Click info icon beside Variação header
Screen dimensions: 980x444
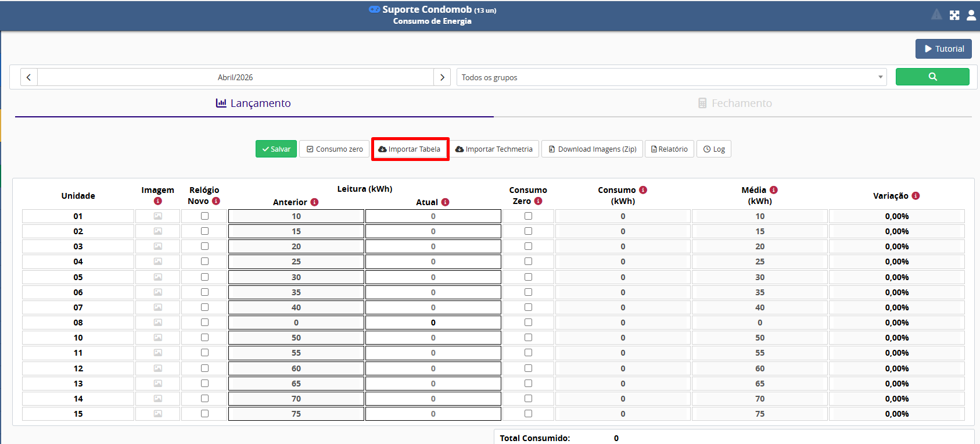[x=916, y=196]
